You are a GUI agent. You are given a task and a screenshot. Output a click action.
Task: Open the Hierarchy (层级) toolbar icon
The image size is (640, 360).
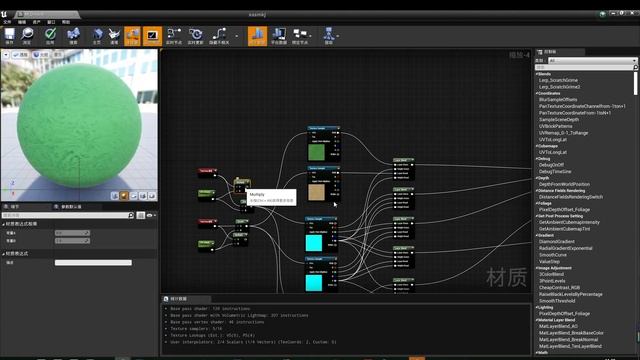pyautogui.click(x=329, y=36)
